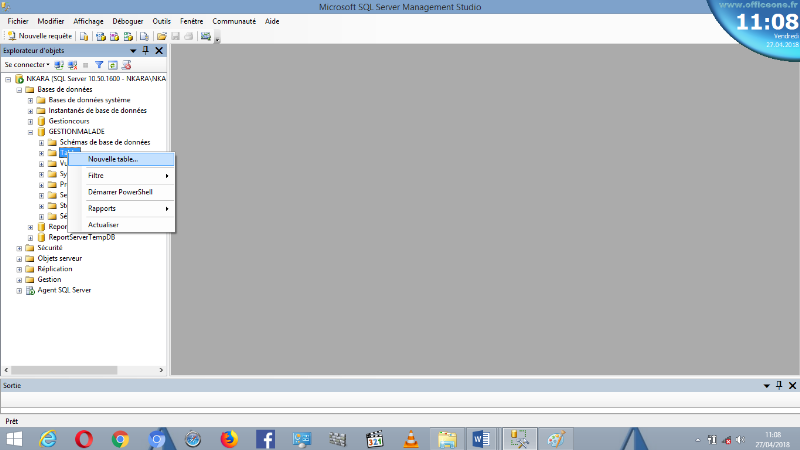Open the Affichage menu
The image size is (800, 450).
point(88,21)
